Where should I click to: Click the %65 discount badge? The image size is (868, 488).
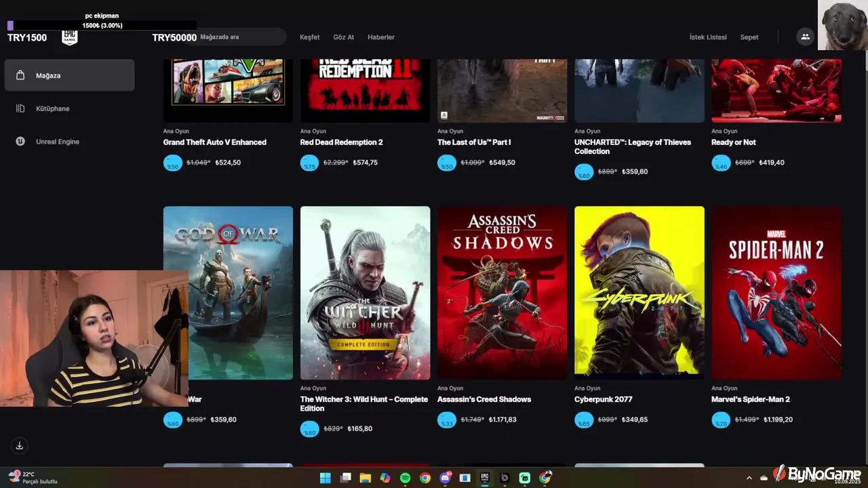coord(584,420)
